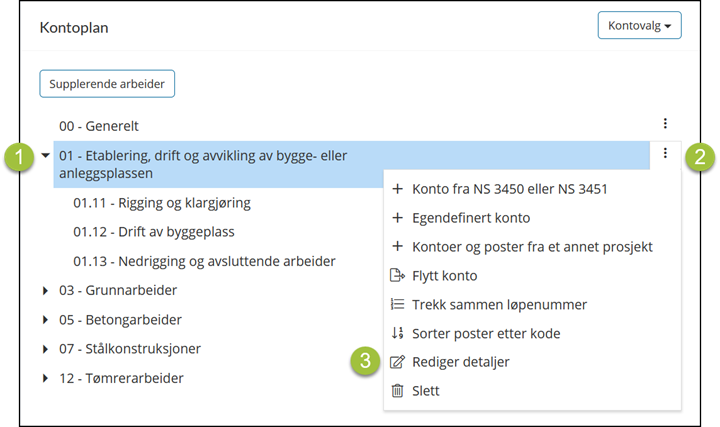Open the three-dot menu for 00 - Generelt
The image size is (720, 427).
click(665, 123)
